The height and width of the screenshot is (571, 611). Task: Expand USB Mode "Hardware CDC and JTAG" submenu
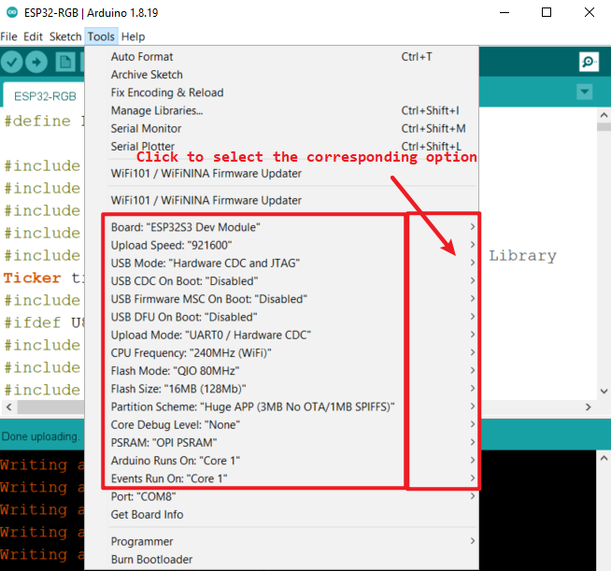click(x=281, y=263)
